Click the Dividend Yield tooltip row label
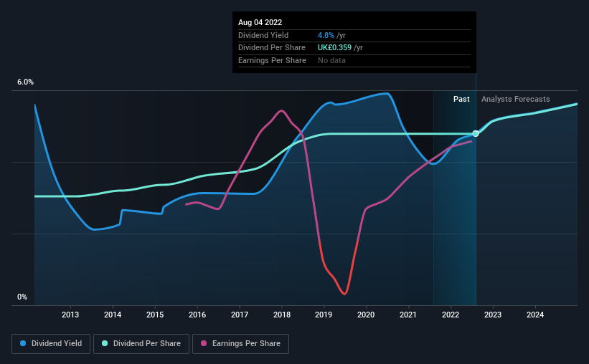 point(263,35)
